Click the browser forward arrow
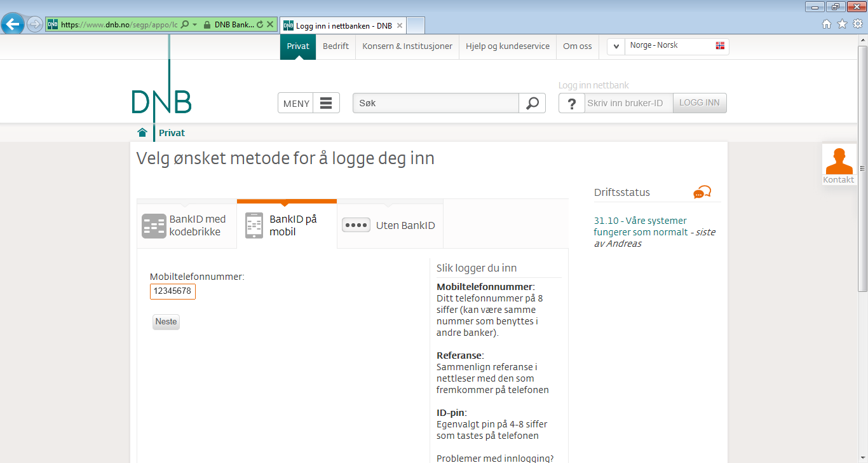The width and height of the screenshot is (868, 463). click(35, 25)
